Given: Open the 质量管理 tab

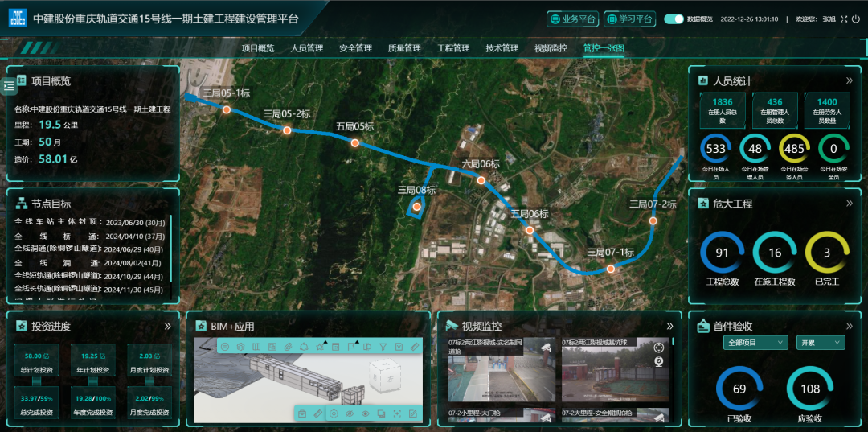Looking at the screenshot, I should point(404,48).
